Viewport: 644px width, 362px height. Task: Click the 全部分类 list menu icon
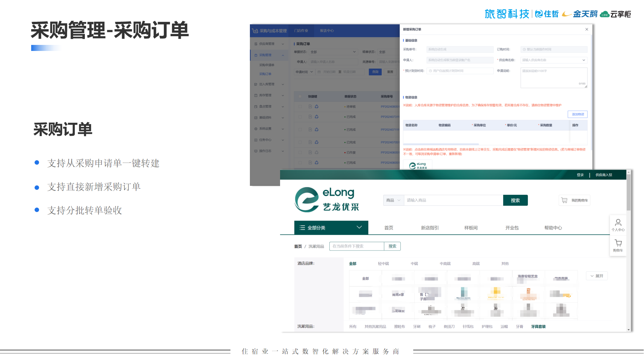302,228
